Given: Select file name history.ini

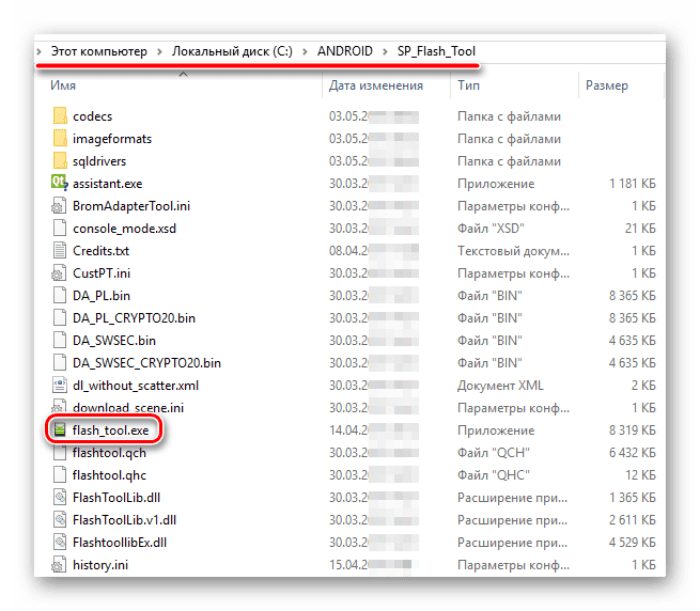Looking at the screenshot, I should pos(100,565).
